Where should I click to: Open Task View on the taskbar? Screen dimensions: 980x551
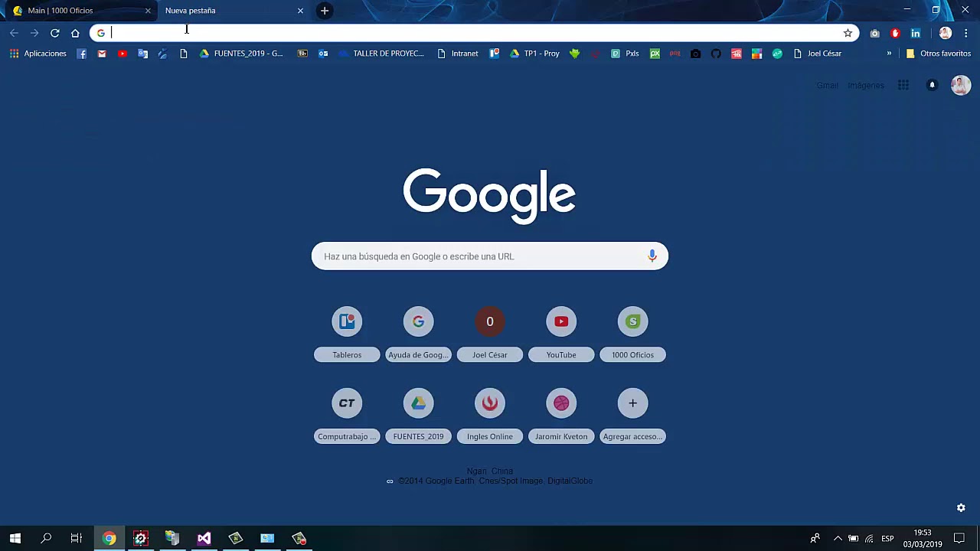(x=77, y=538)
